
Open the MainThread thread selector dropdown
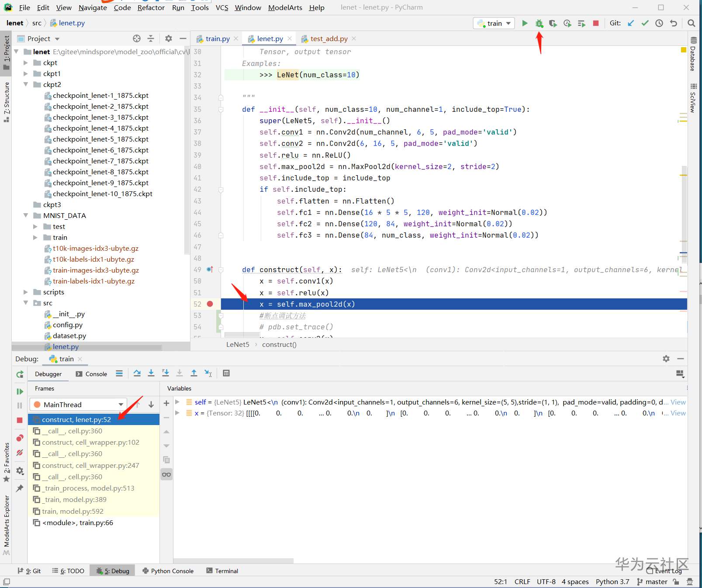pos(79,405)
